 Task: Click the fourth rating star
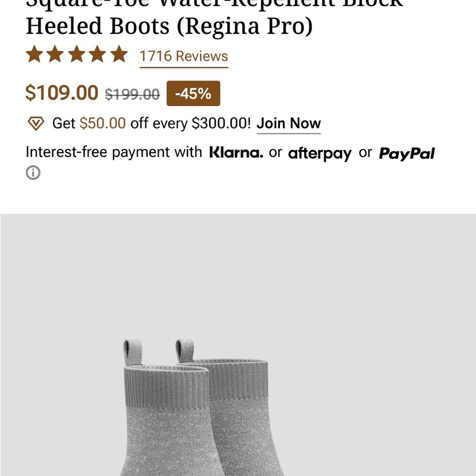97,55
